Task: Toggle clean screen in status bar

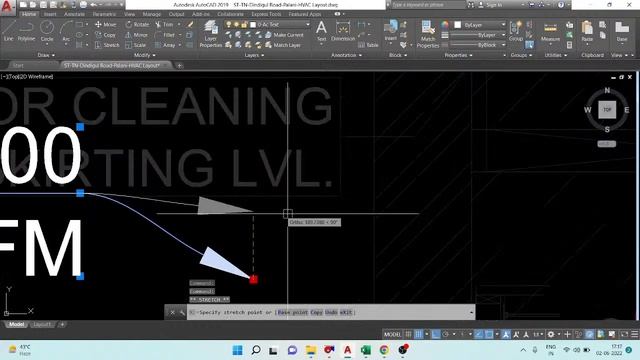Action: click(624, 334)
